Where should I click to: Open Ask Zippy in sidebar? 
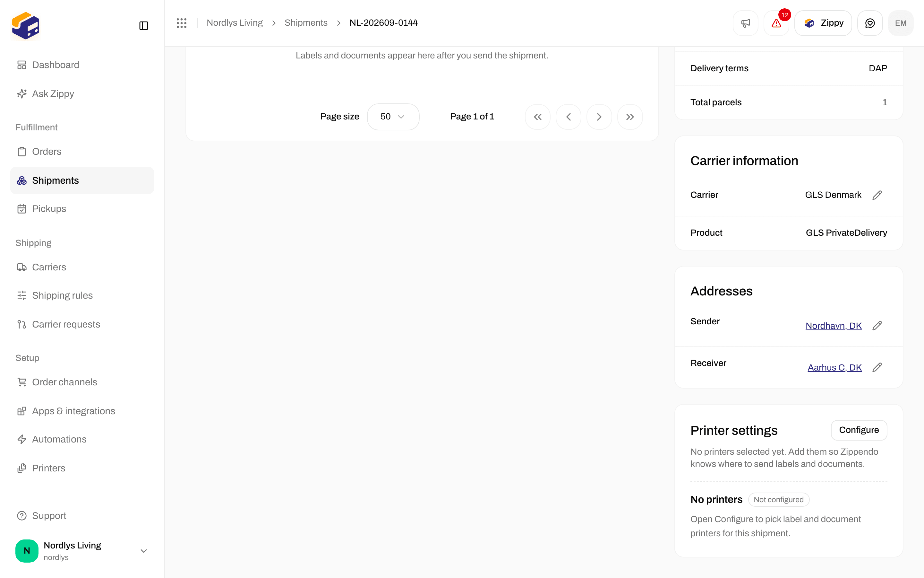point(82,94)
